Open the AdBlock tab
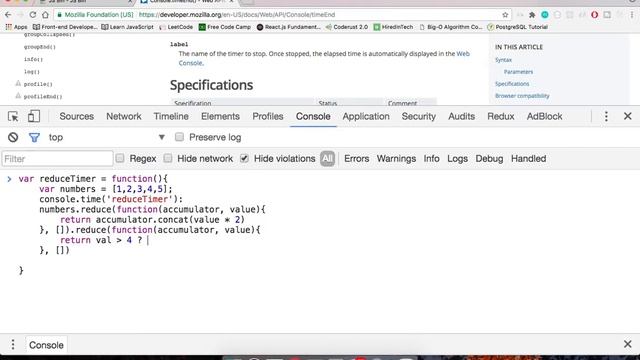 544,116
